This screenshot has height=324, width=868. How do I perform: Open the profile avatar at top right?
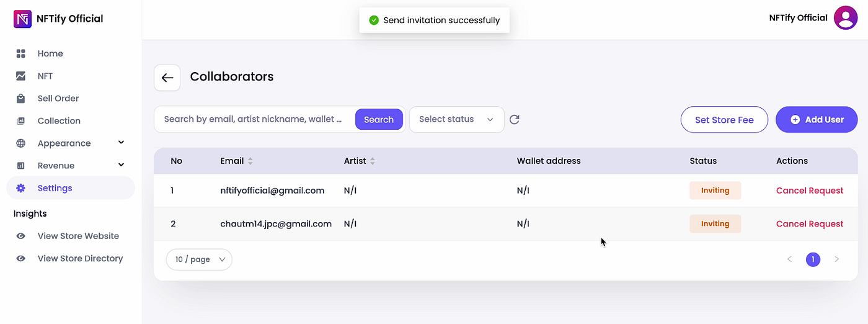[x=846, y=18]
